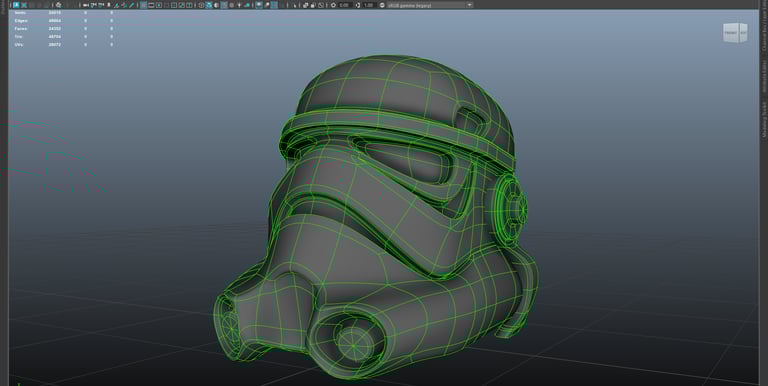Toggle the viewport Grid display button
The image size is (768, 386).
(x=143, y=5)
